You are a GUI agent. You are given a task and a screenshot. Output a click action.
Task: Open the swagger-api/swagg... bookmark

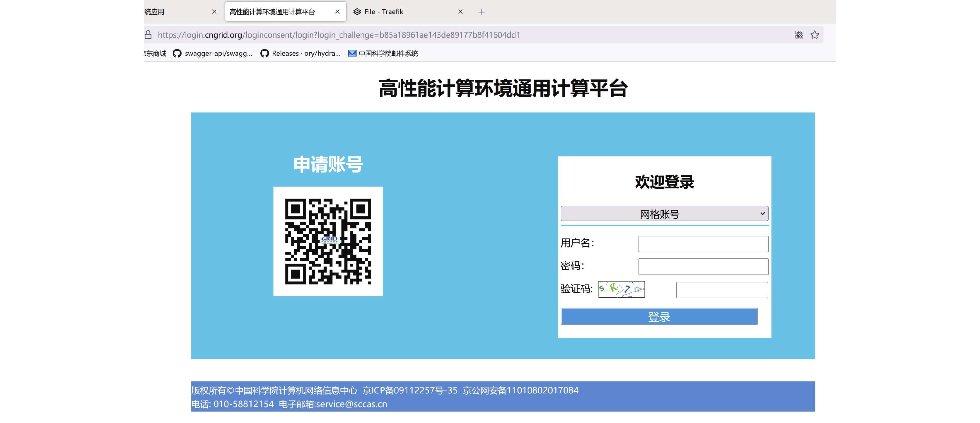pyautogui.click(x=213, y=54)
